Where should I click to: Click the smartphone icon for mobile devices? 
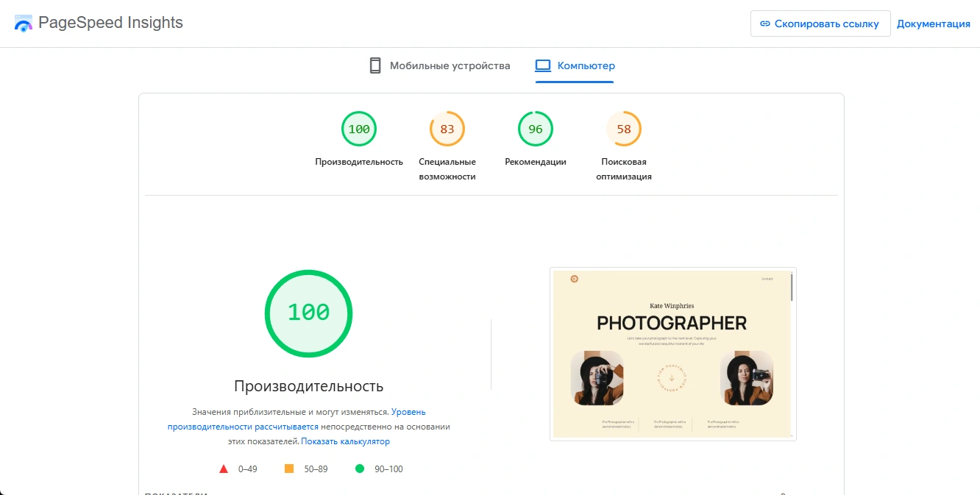click(375, 65)
